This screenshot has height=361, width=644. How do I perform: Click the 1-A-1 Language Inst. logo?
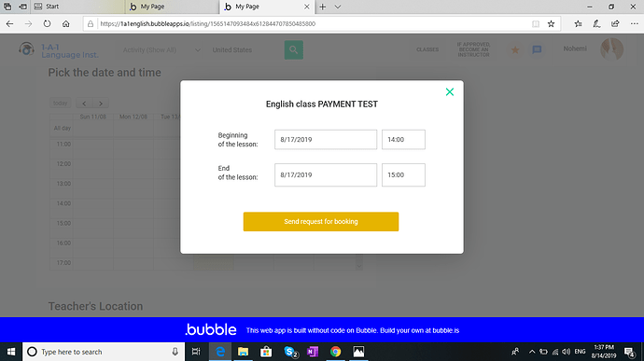click(58, 50)
